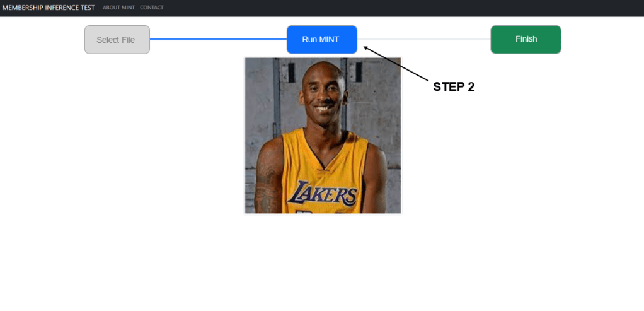The height and width of the screenshot is (311, 644).
Task: Click the blank white area below the photo
Action: 323,265
